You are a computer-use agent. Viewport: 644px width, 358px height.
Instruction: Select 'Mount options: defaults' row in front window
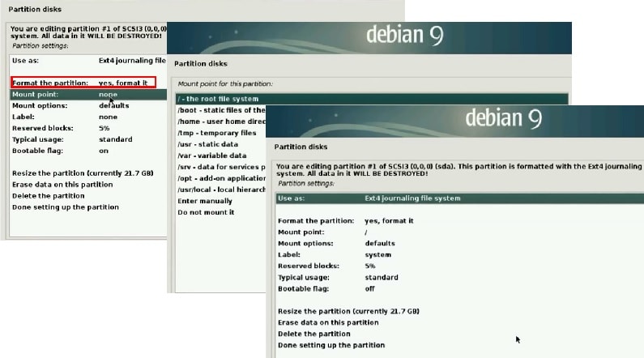click(460, 244)
